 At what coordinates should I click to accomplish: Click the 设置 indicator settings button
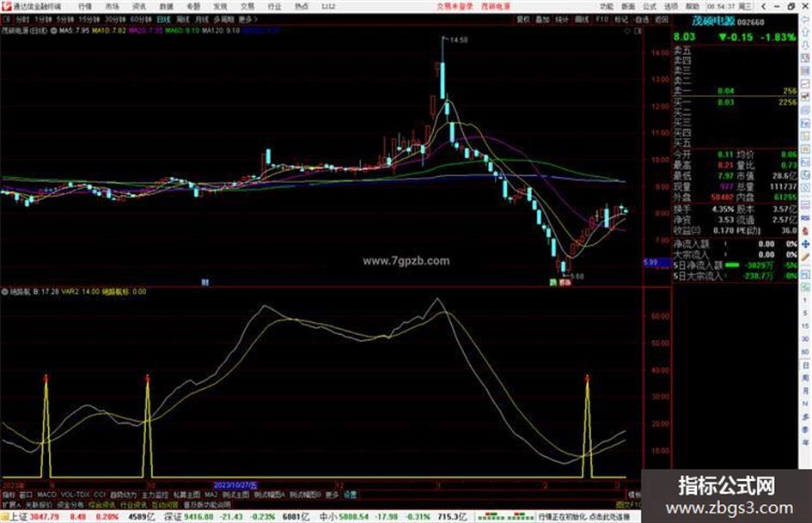[x=351, y=495]
